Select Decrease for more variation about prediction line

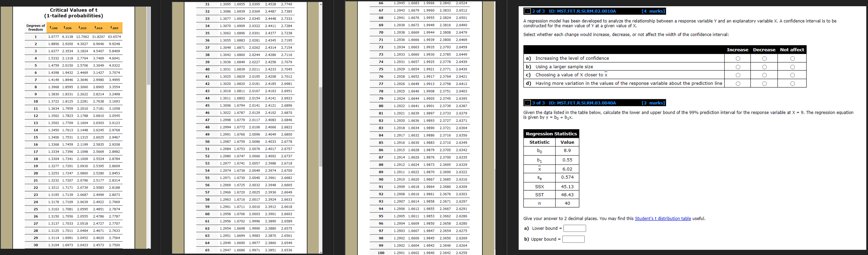(x=764, y=84)
